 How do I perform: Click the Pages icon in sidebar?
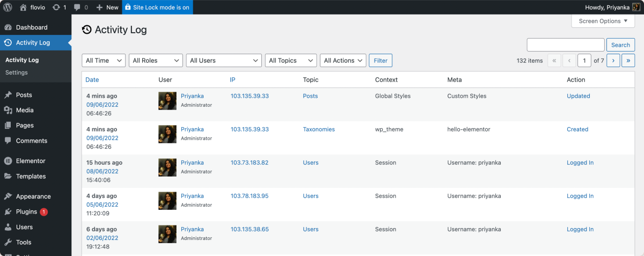(x=8, y=126)
